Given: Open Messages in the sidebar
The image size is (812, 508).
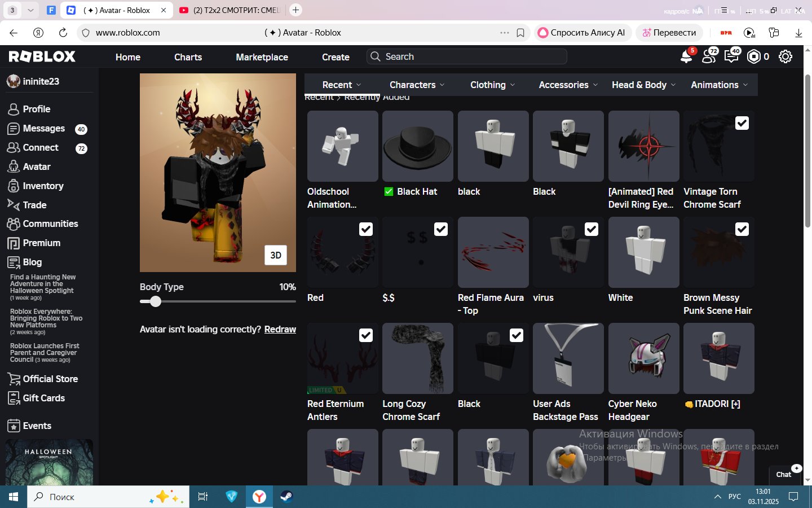Looking at the screenshot, I should click(x=44, y=128).
